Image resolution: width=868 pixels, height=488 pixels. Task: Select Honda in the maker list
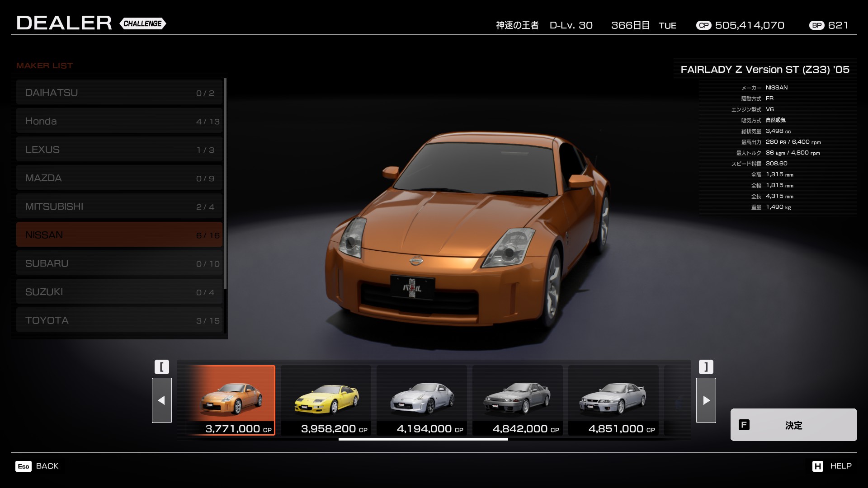click(119, 121)
